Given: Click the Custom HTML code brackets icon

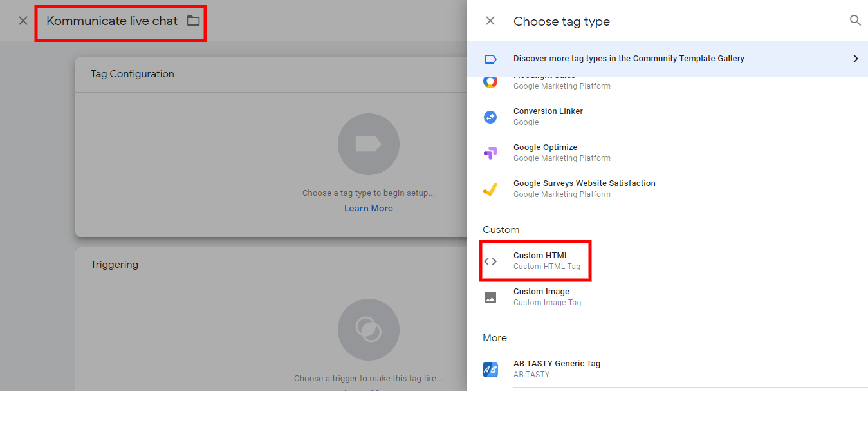Looking at the screenshot, I should pos(490,260).
